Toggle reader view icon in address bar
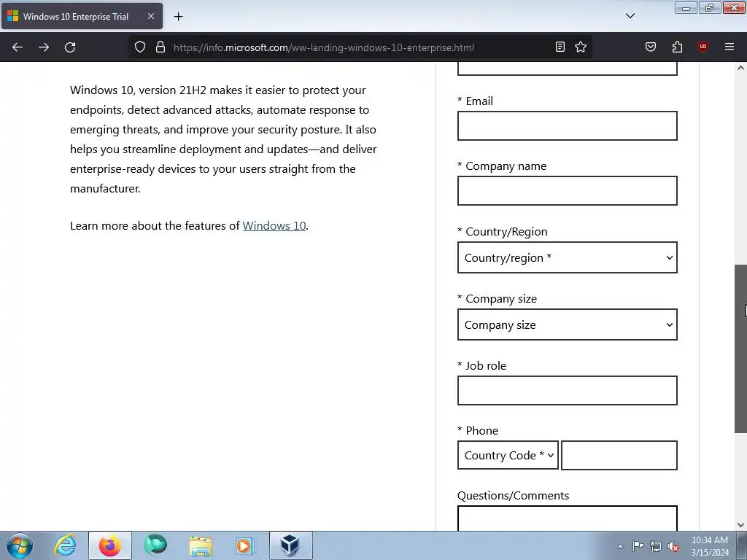The width and height of the screenshot is (747, 560). (x=560, y=47)
